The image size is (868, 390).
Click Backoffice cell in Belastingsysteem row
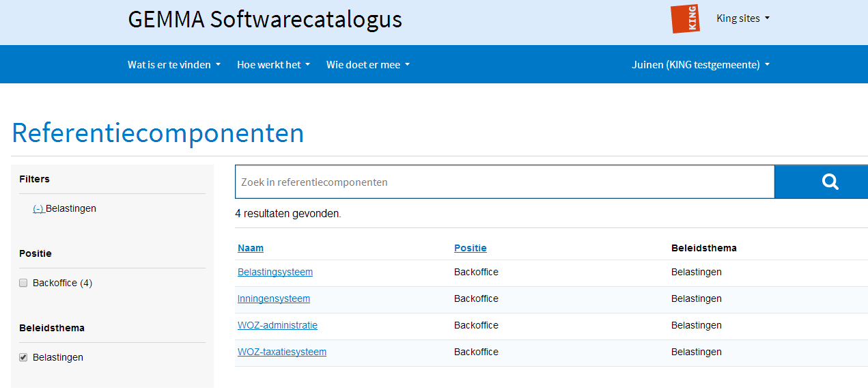click(476, 272)
